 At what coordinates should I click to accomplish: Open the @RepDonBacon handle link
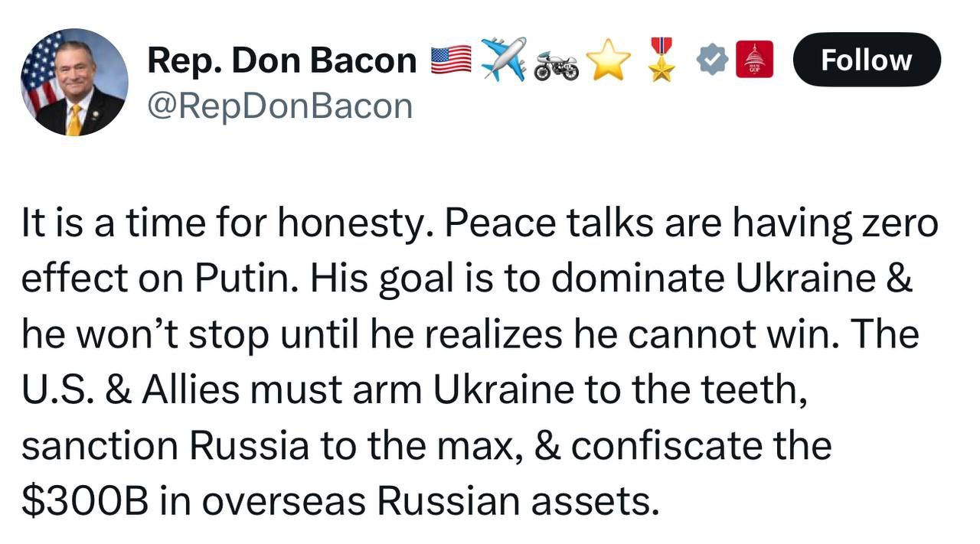coord(279,106)
